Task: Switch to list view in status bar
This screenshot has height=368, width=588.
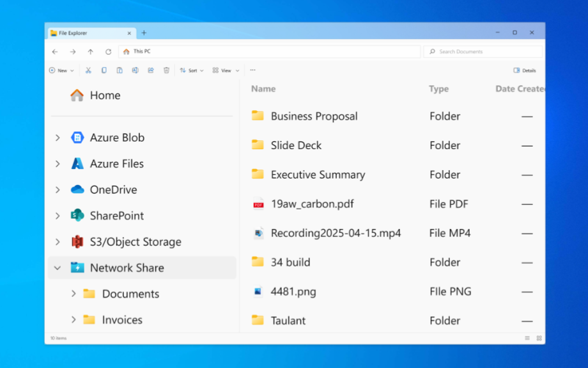Action: [x=527, y=339]
